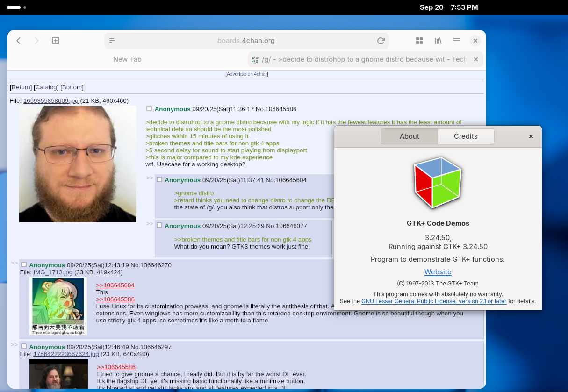
Task: Click '(C) 1997-2013 The GTK+ Team' text
Action: coord(438,284)
